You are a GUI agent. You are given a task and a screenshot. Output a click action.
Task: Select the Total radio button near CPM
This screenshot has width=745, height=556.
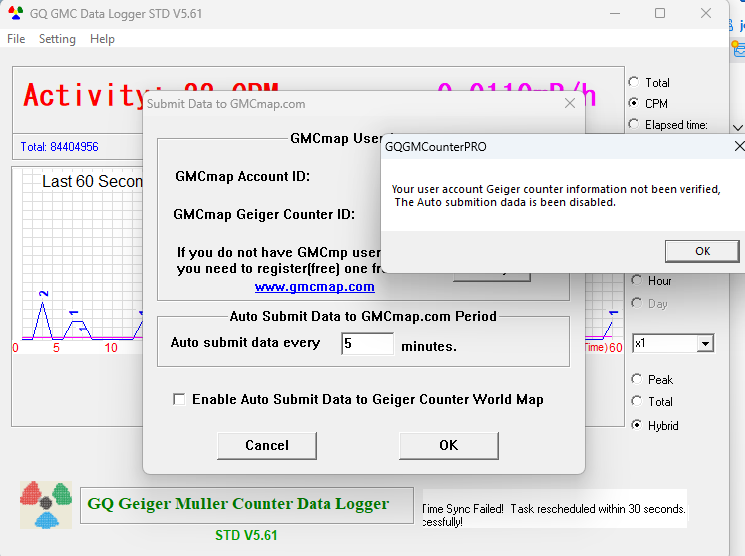pyautogui.click(x=634, y=82)
